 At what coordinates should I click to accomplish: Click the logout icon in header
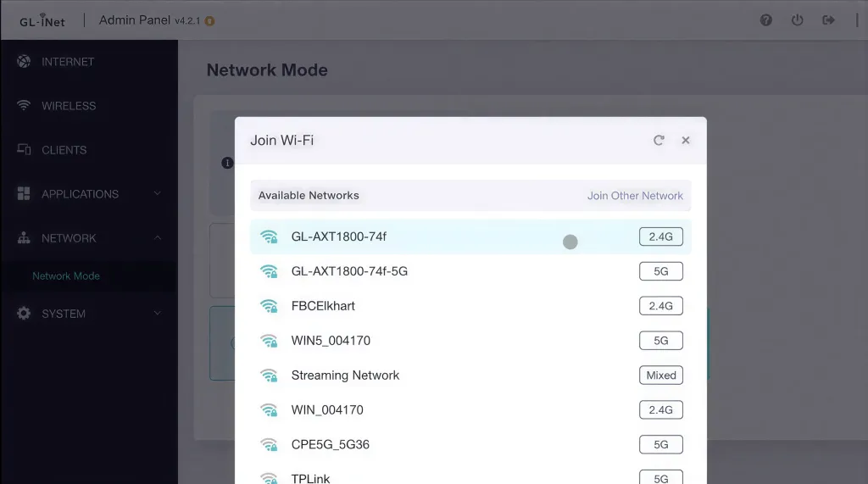[828, 20]
